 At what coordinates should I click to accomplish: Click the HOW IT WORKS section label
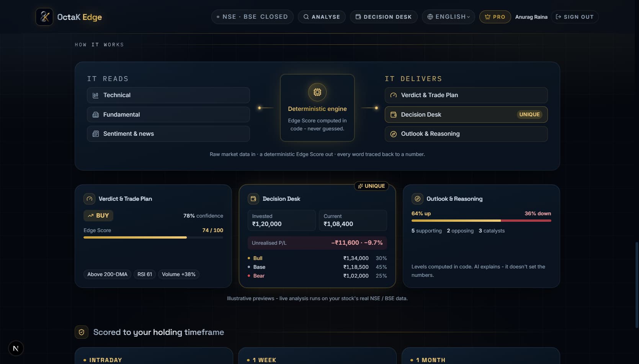[99, 45]
